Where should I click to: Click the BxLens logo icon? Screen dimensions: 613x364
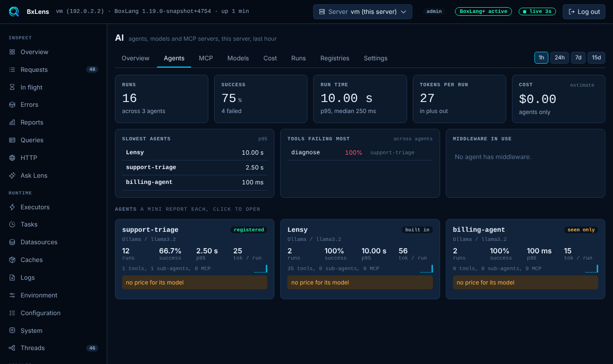[14, 11]
